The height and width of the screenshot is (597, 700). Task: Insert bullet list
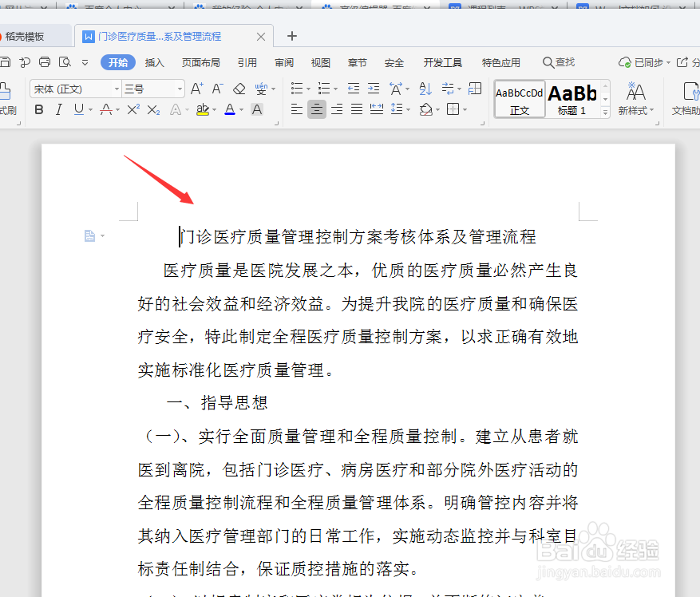[x=297, y=89]
